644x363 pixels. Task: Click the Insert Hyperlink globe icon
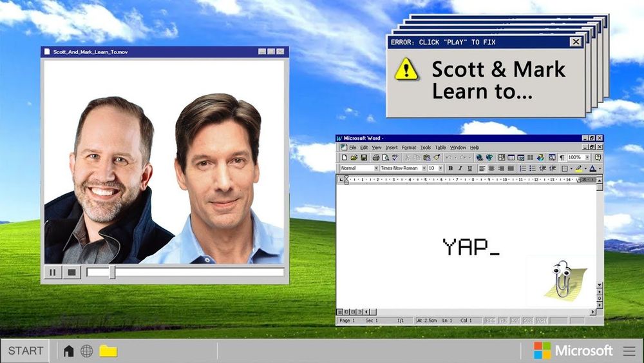pos(479,157)
